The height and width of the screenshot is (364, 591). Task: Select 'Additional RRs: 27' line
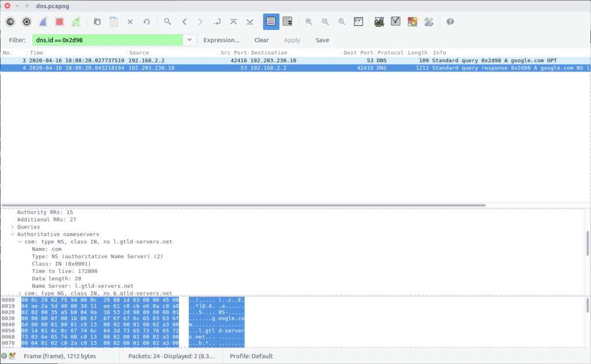pos(46,220)
